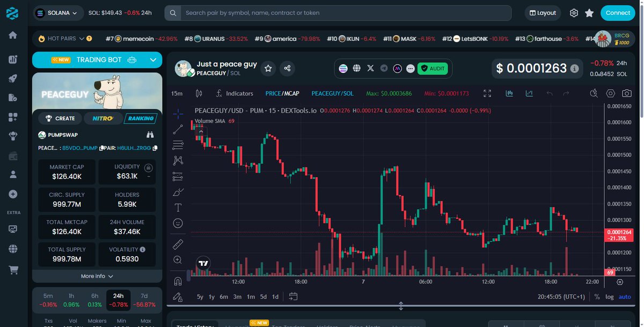Toggle log scale on chart
Viewport: 644px width, 327px height.
coord(610,296)
